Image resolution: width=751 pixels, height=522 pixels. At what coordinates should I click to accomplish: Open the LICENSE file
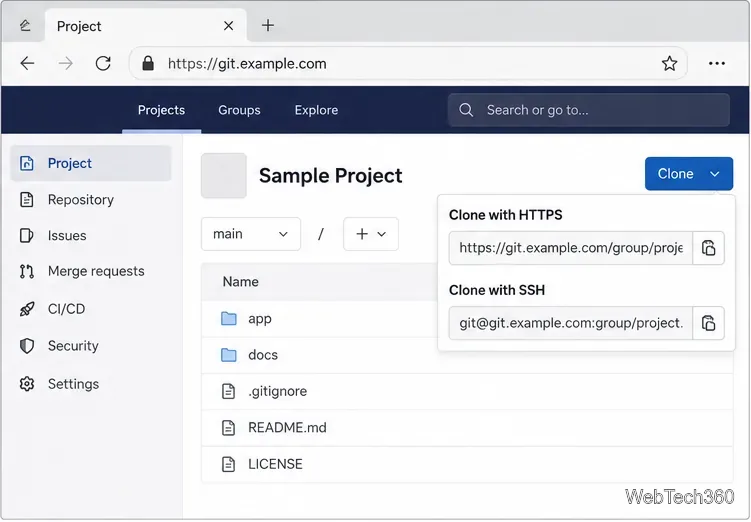coord(275,464)
